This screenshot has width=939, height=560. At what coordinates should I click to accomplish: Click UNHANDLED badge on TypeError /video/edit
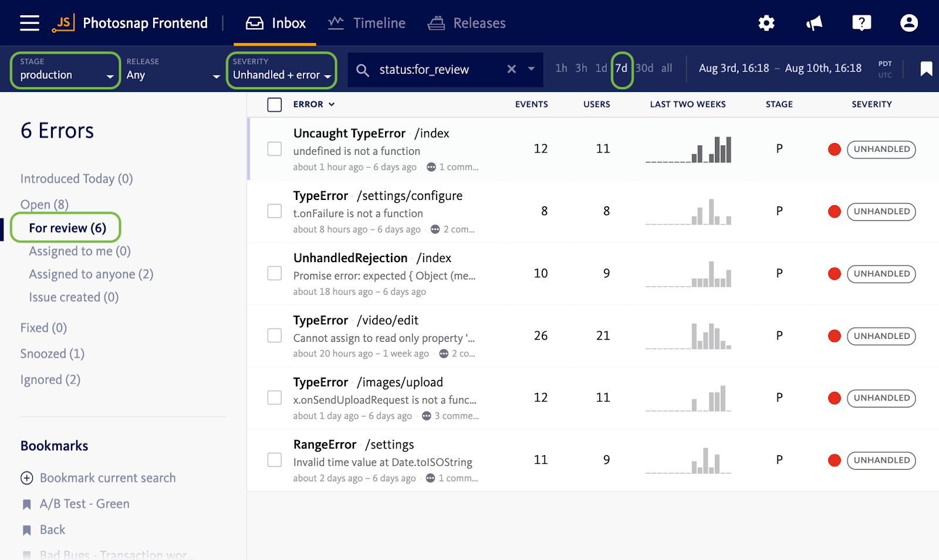point(881,336)
